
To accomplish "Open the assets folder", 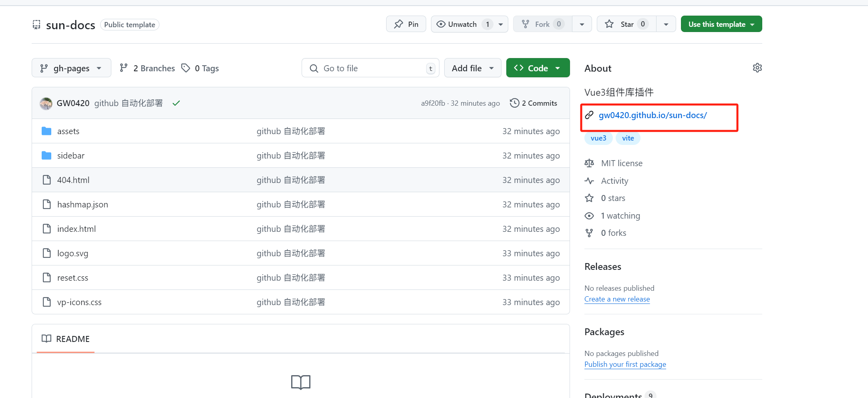I will point(68,131).
